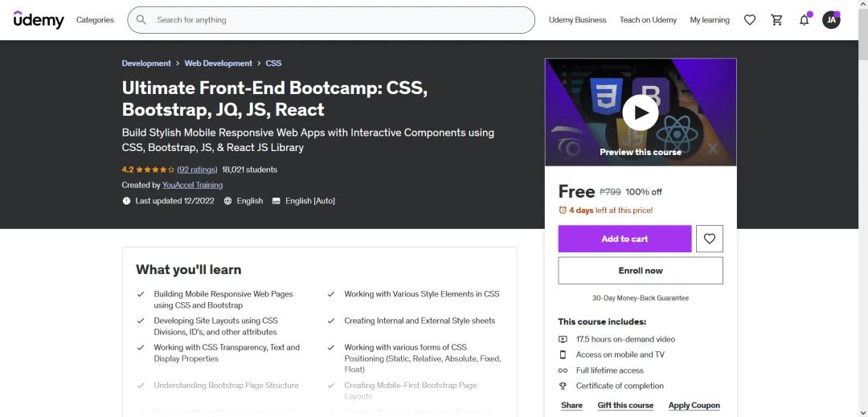Open YouAccel Training instructor page
Image resolution: width=868 pixels, height=417 pixels.
pyautogui.click(x=192, y=185)
